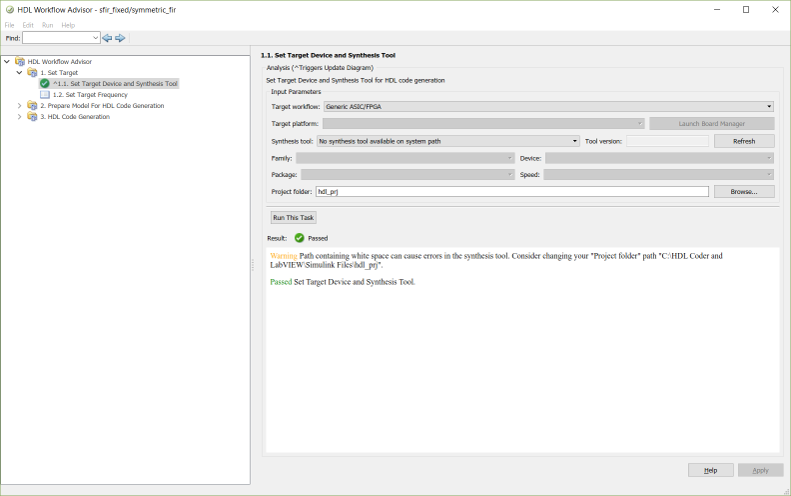Click the Project folder text field
Screen dimensions: 791x496
(x=511, y=191)
